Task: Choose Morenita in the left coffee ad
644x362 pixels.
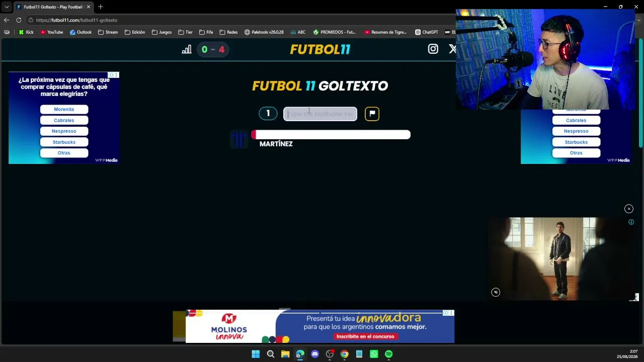Action: [64, 109]
